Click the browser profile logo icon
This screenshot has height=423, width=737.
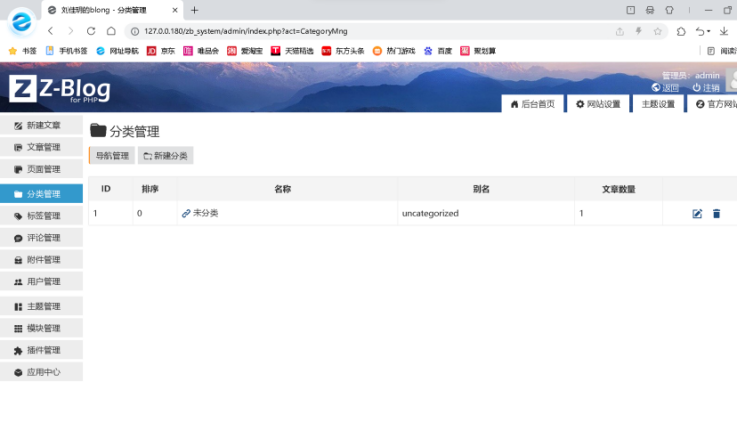tap(21, 21)
